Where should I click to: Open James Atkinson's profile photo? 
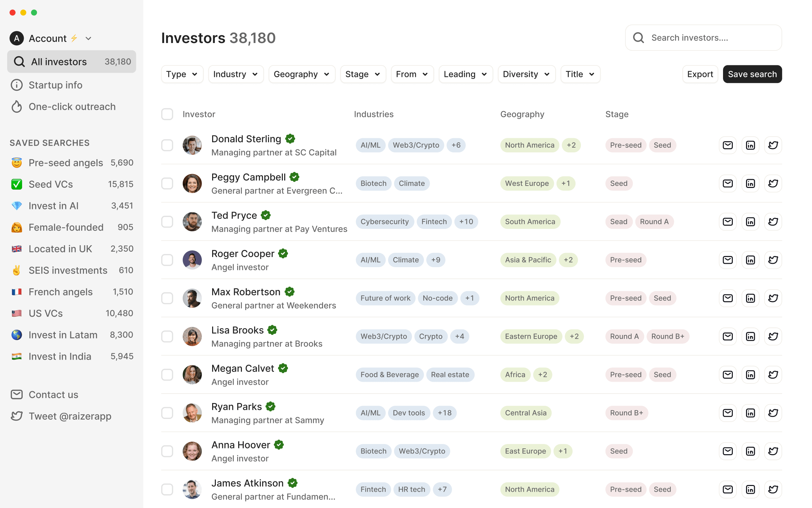tap(192, 489)
